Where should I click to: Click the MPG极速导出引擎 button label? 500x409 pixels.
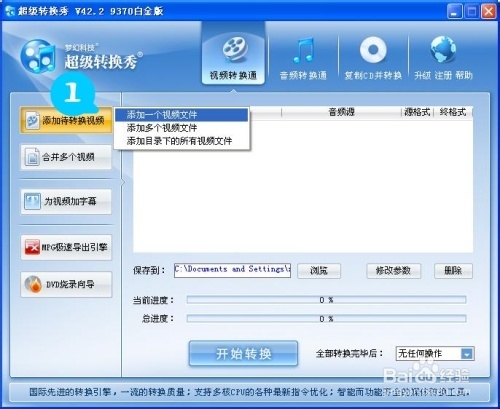(74, 247)
